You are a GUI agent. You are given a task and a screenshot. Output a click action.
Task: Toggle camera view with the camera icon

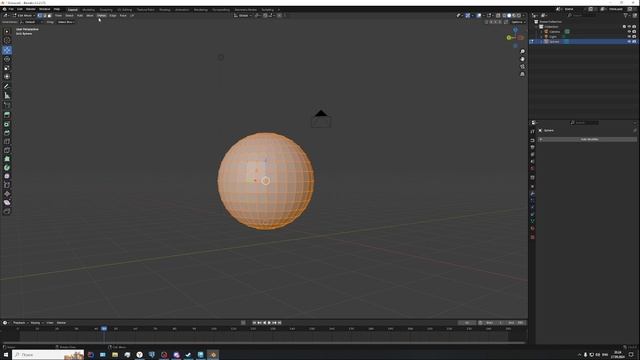[x=522, y=67]
